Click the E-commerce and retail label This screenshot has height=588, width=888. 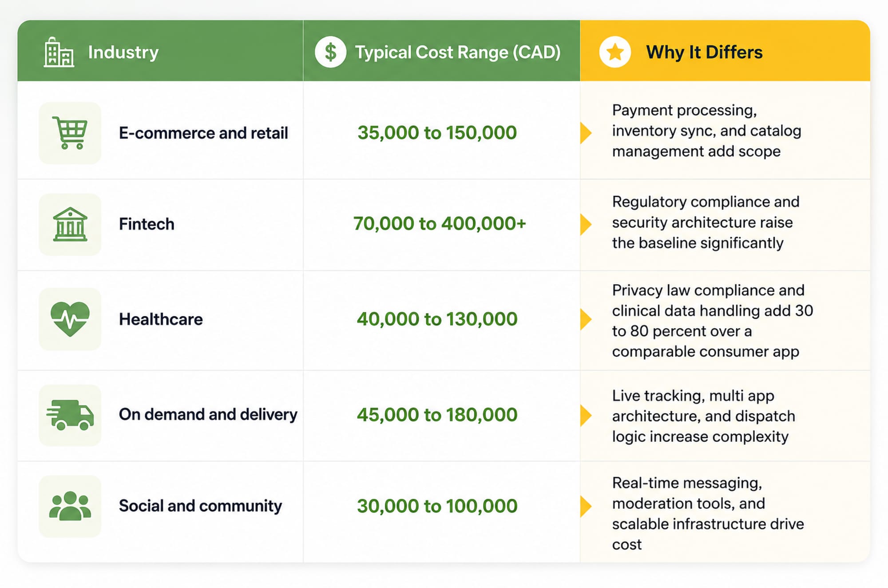point(203,133)
